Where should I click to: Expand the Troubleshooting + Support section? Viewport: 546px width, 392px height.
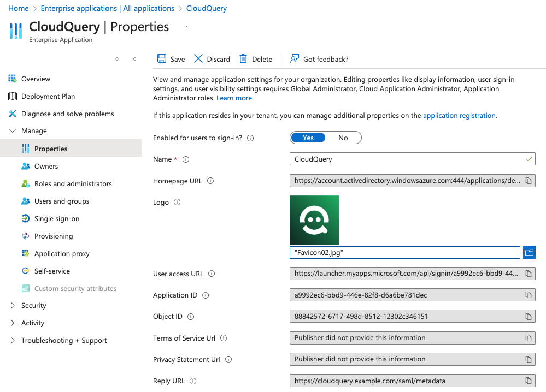point(13,341)
